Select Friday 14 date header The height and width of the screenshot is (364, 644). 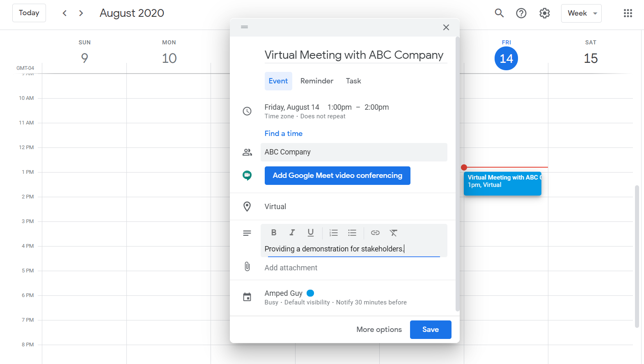click(x=506, y=58)
